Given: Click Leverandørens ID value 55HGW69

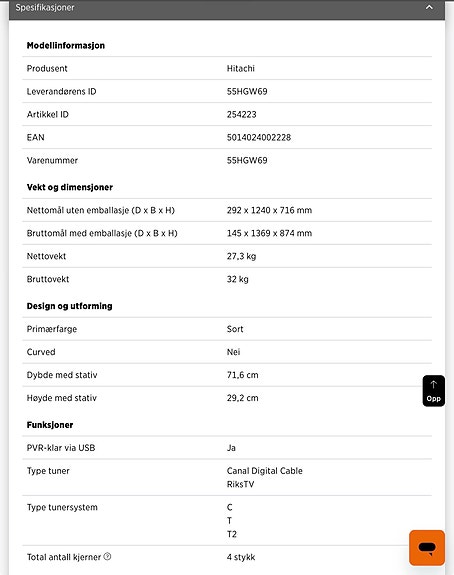Looking at the screenshot, I should (x=247, y=91).
